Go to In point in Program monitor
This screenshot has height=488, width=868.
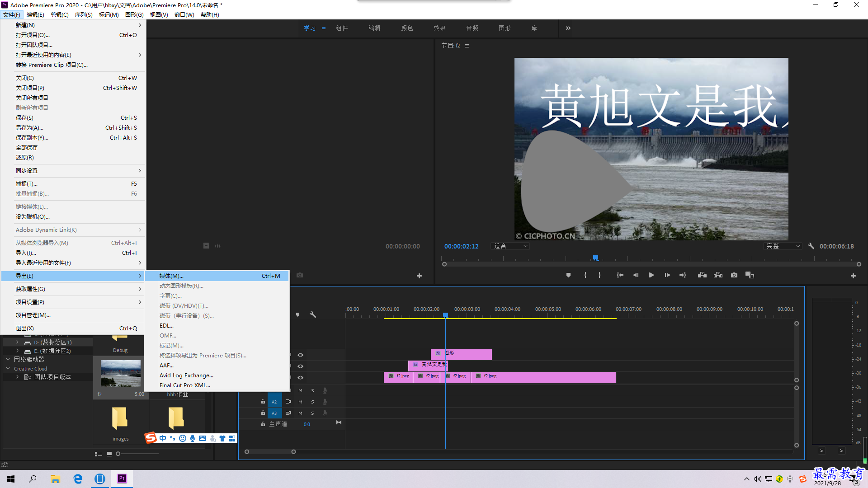tap(620, 275)
